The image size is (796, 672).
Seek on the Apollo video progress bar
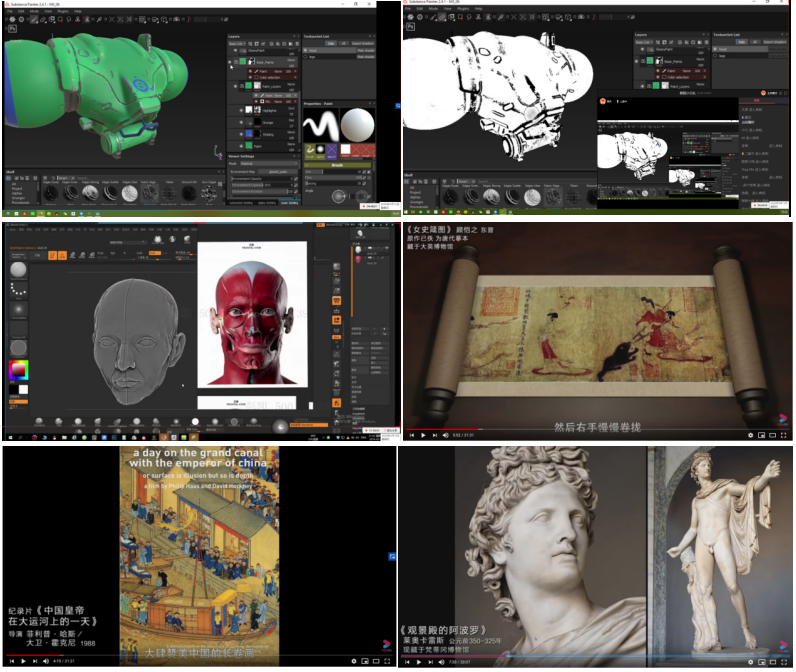click(595, 656)
